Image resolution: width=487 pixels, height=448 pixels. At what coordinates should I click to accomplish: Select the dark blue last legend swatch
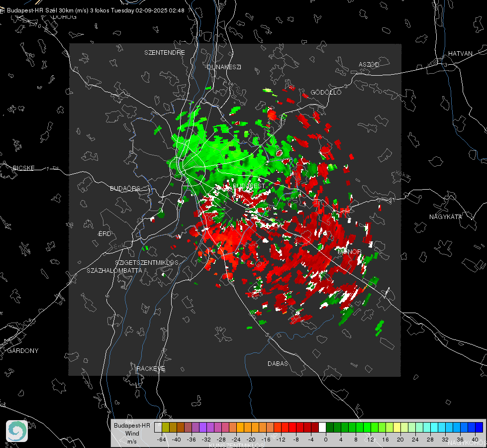(479, 428)
